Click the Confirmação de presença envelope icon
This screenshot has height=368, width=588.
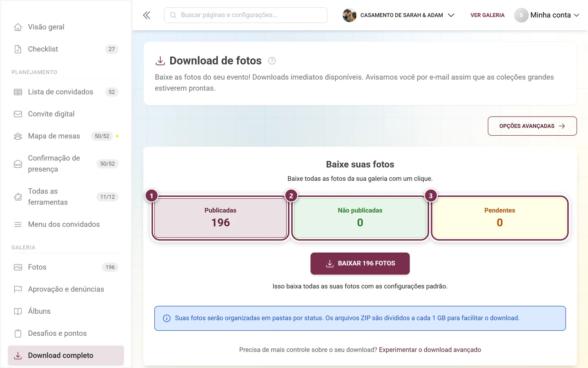18,164
